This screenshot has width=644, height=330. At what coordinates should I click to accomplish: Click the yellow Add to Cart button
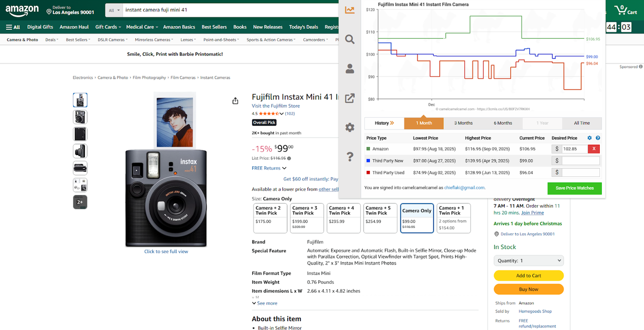528,276
